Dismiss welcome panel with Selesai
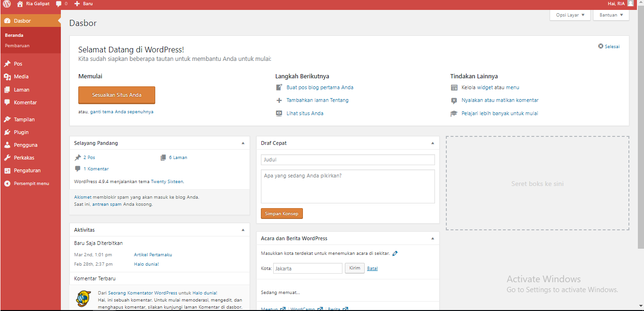The image size is (644, 311). pyautogui.click(x=609, y=46)
